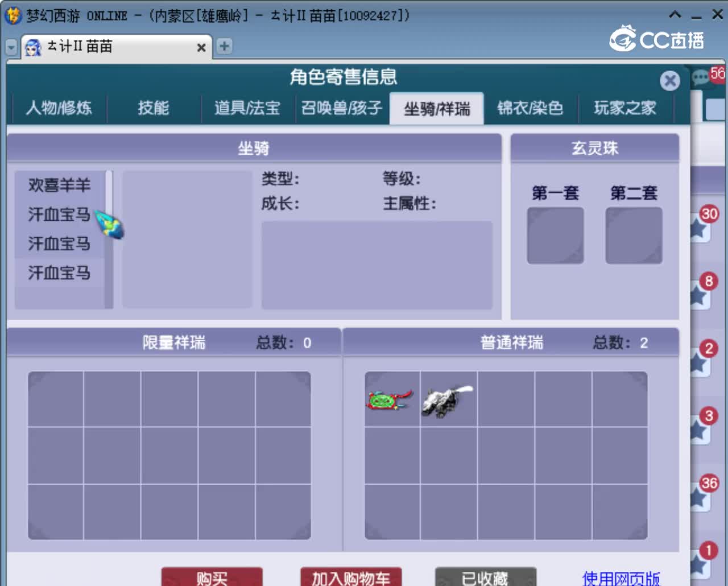Switch to the 技能 tab
This screenshot has height=586, width=728.
coord(152,108)
